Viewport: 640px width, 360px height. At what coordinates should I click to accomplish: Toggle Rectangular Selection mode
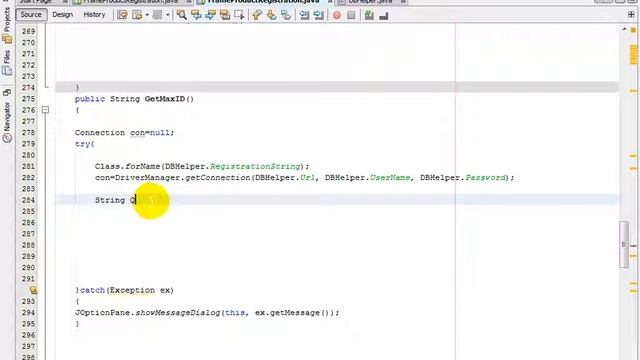pyautogui.click(x=239, y=16)
